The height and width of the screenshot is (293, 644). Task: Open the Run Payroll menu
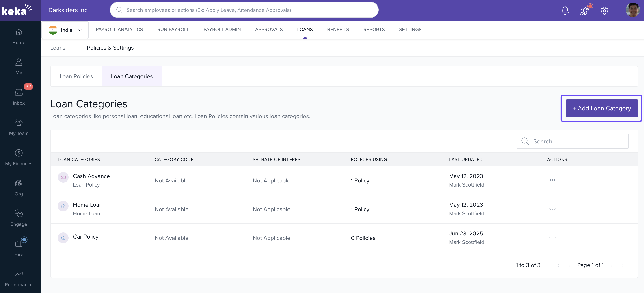tap(173, 30)
